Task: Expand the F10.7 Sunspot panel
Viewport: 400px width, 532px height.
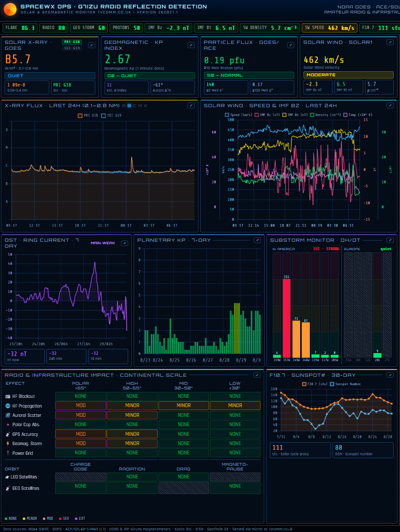Action: coord(390,375)
